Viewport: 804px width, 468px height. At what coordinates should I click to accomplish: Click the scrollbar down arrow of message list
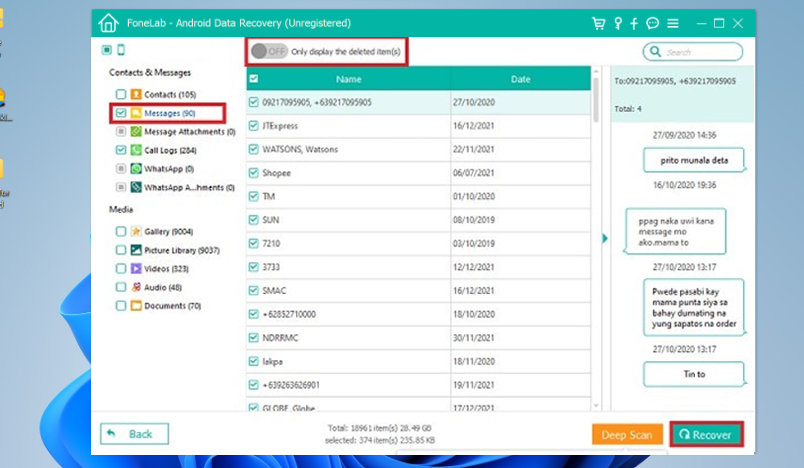click(x=596, y=406)
